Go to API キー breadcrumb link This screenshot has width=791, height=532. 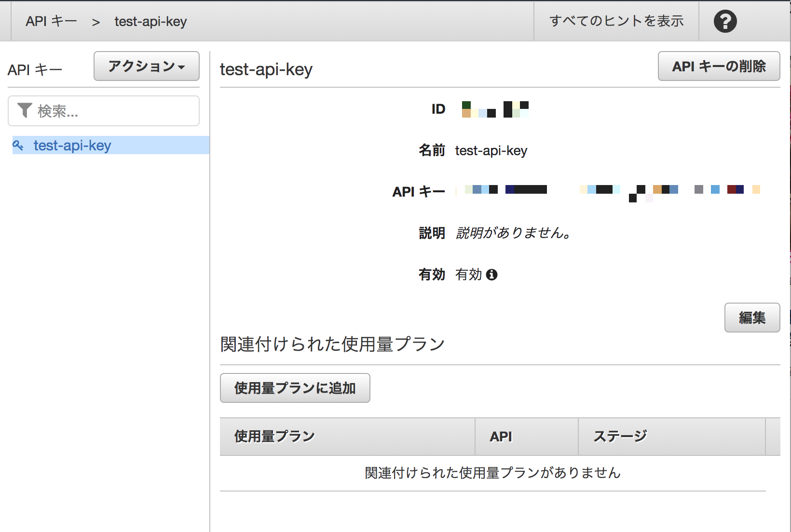pyautogui.click(x=51, y=21)
